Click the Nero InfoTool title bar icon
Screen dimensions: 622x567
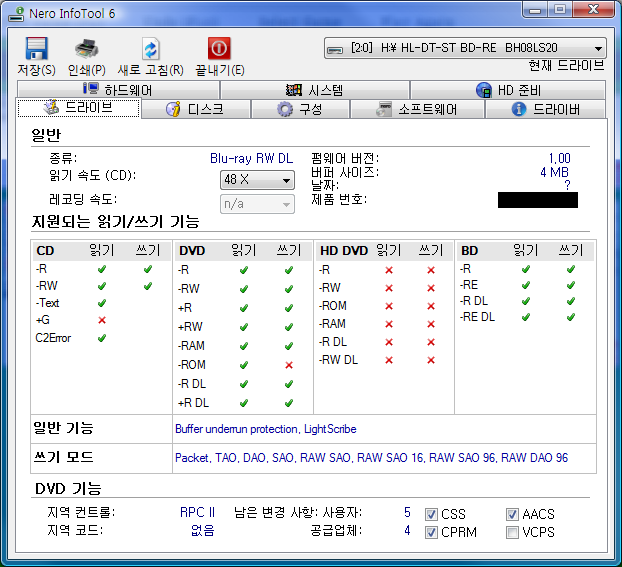(17, 14)
